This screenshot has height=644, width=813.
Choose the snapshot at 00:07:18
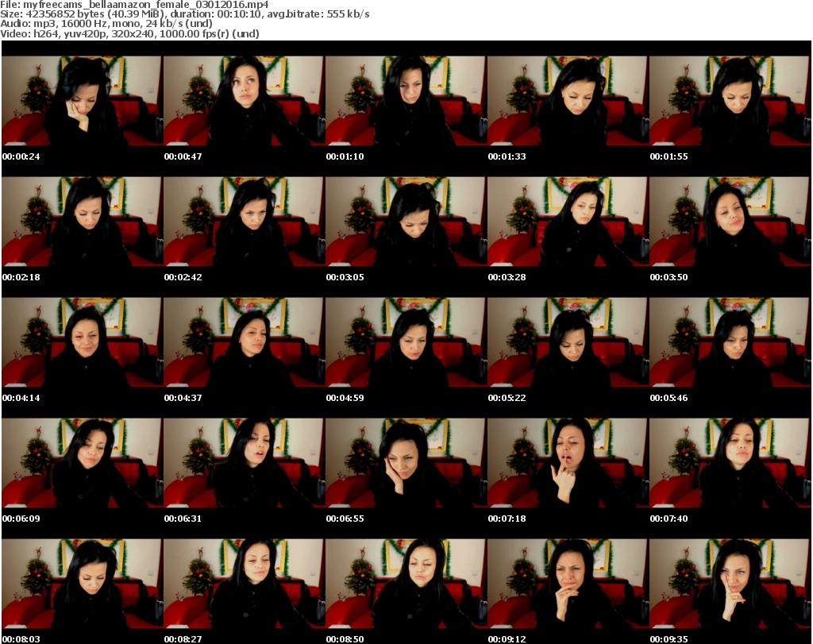tap(568, 463)
